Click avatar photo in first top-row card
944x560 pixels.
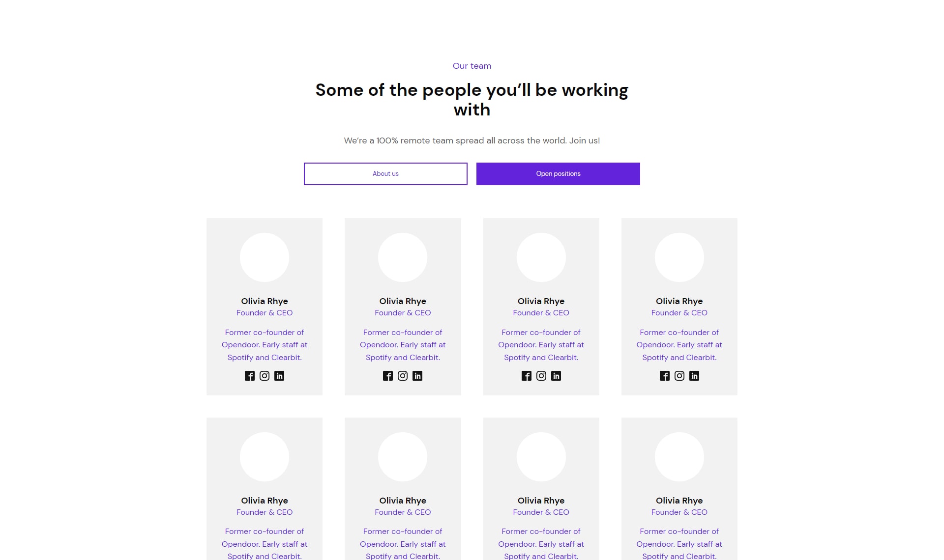click(265, 257)
